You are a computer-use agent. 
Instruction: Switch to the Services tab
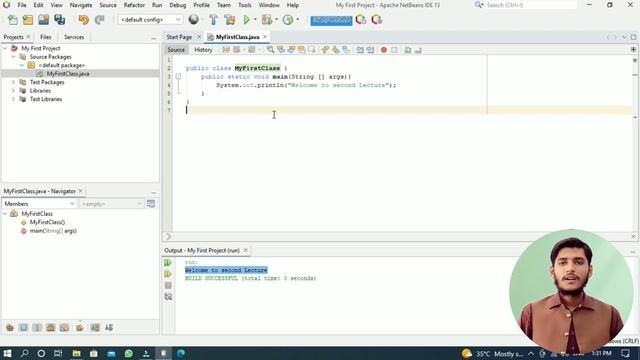pos(74,37)
